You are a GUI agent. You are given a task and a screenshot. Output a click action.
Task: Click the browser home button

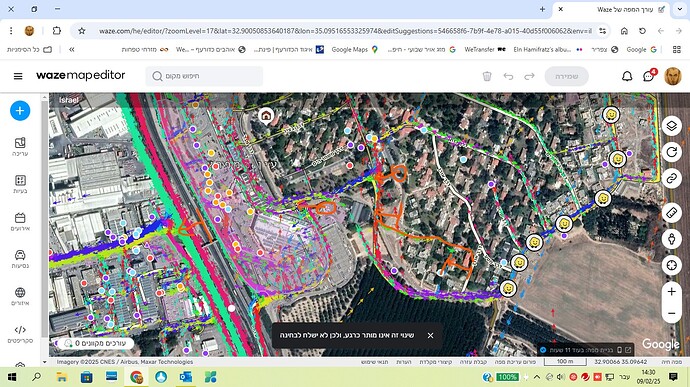click(624, 31)
